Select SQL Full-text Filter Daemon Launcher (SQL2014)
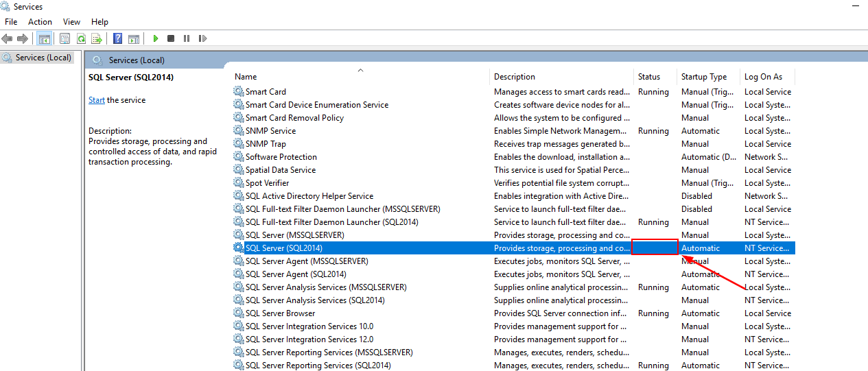 pos(332,222)
